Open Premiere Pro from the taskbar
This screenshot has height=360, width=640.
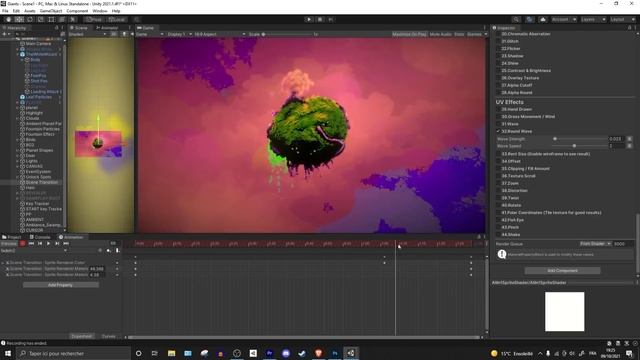coord(269,353)
